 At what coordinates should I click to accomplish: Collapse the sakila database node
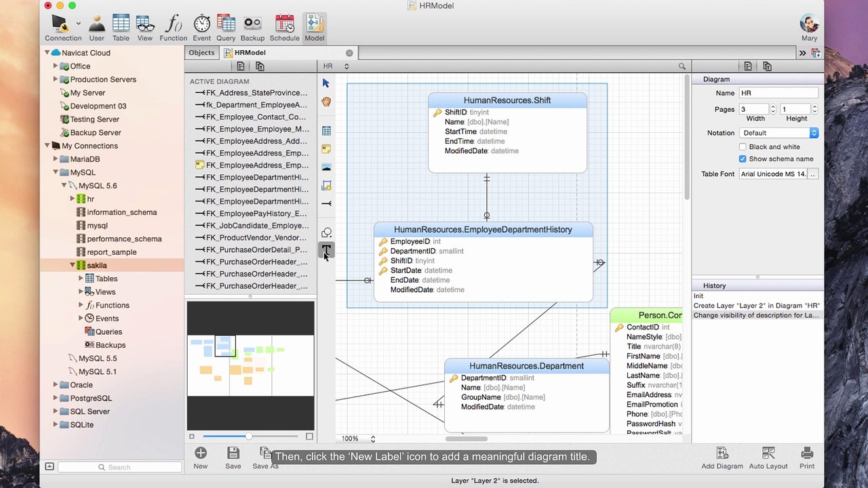[x=72, y=265]
